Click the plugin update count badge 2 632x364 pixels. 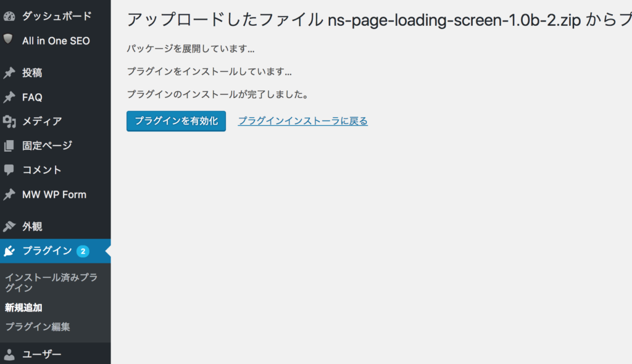tap(83, 251)
